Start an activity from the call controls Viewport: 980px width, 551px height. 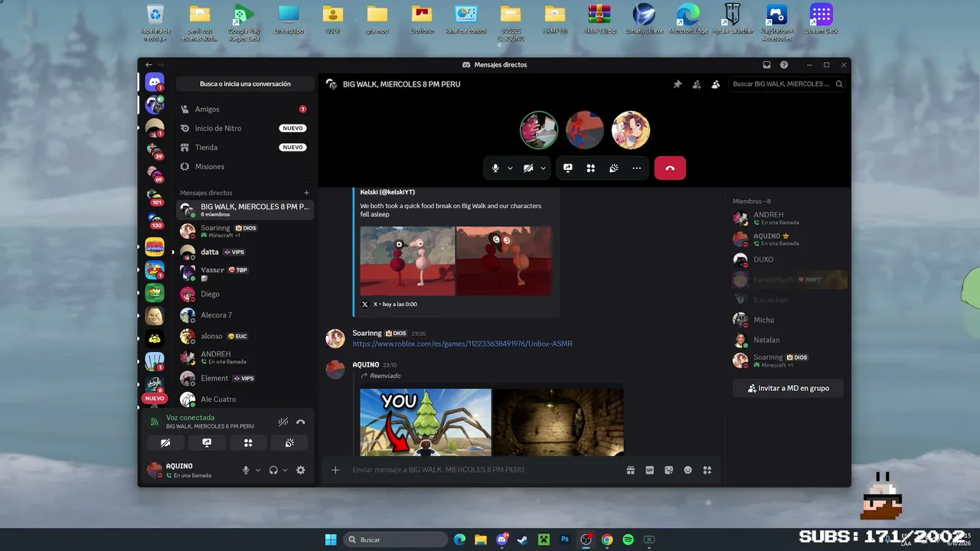pos(590,168)
